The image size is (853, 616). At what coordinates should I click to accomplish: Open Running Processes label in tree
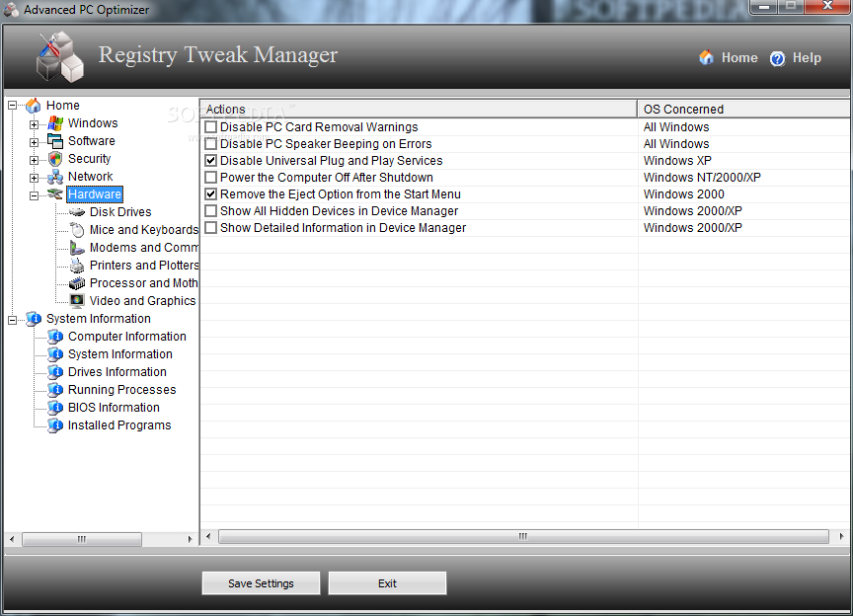point(121,390)
